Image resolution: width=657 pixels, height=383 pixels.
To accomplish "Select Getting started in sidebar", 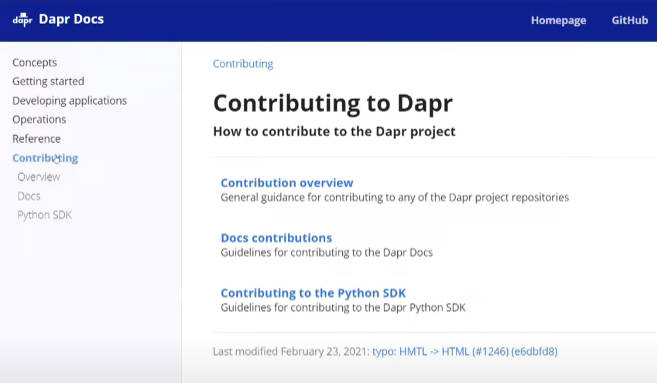I will pyautogui.click(x=48, y=81).
